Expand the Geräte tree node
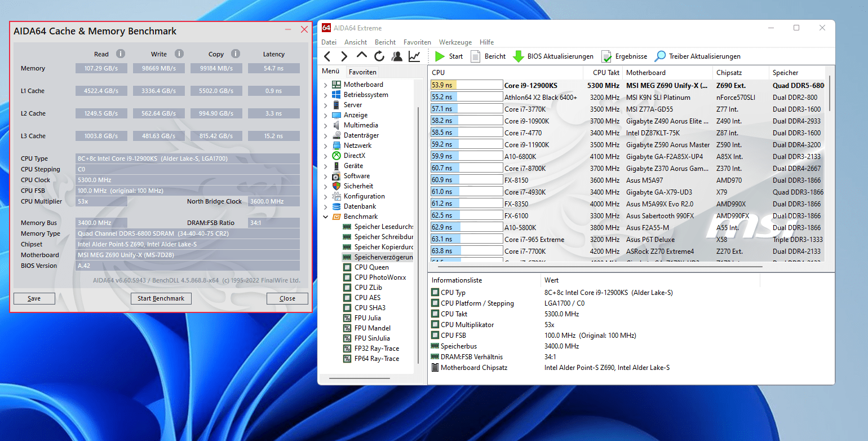This screenshot has width=868, height=441. [x=325, y=166]
